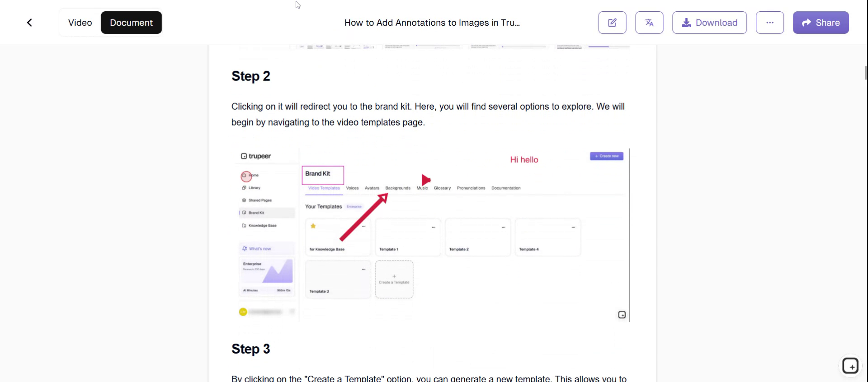Click the floating add button bottom-right
The image size is (868, 382).
[x=850, y=366]
